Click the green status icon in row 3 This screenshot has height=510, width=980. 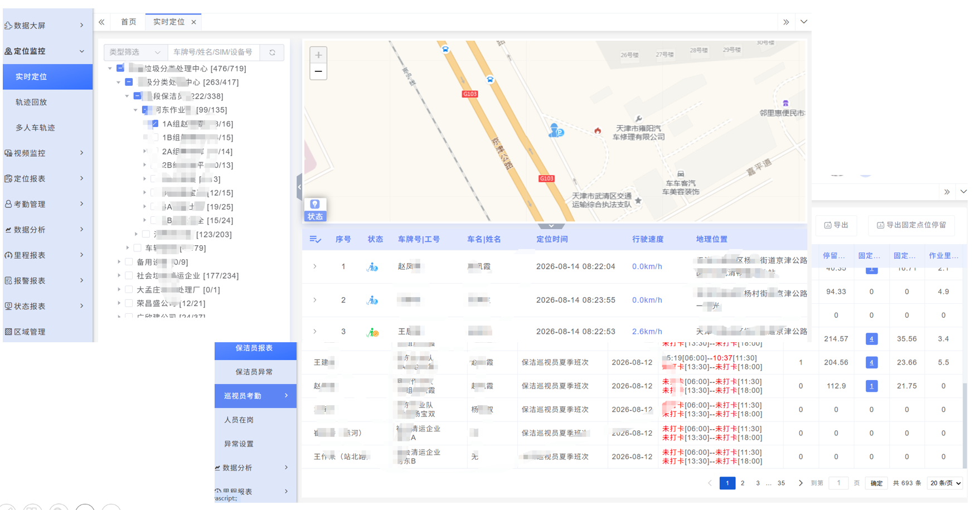[x=372, y=332]
